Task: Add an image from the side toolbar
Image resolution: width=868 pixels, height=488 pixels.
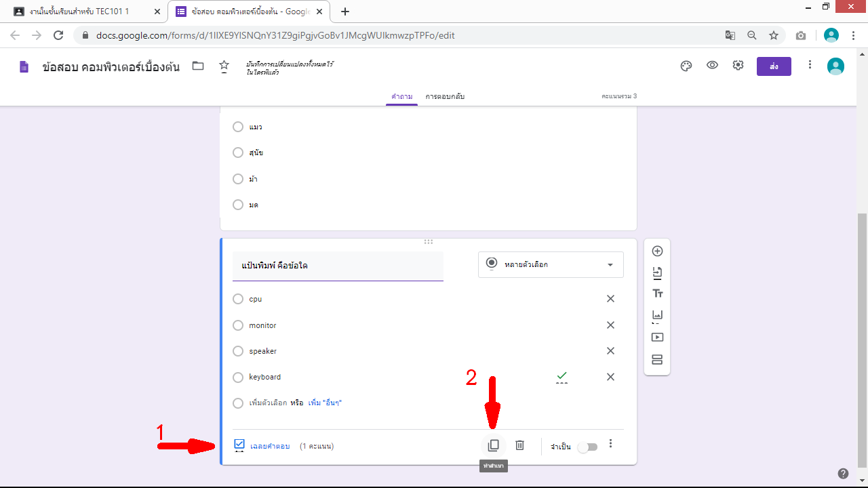Action: click(x=656, y=315)
